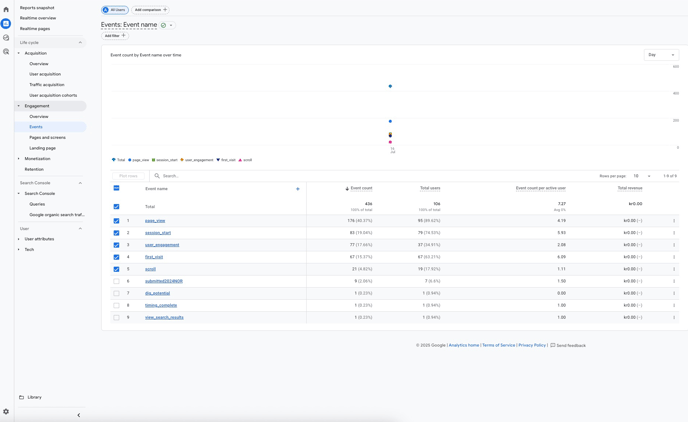Open the three-dot menu for the timing_complete row
The width and height of the screenshot is (688, 422).
(674, 305)
